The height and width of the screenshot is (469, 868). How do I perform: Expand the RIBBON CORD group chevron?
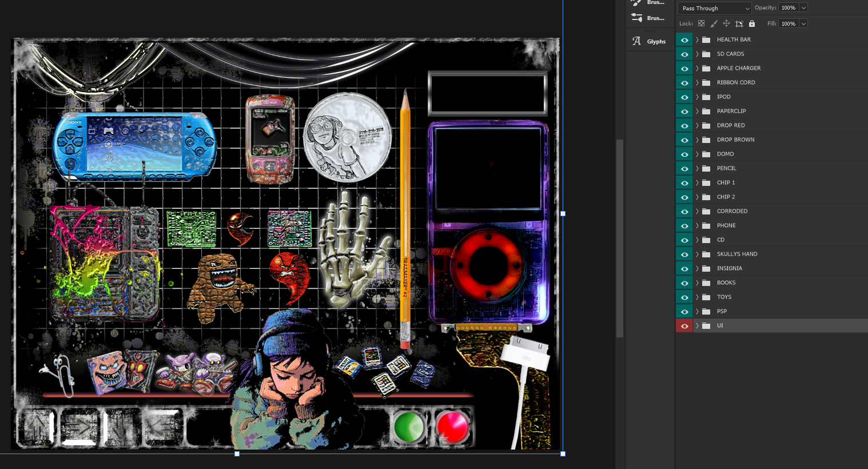click(697, 82)
